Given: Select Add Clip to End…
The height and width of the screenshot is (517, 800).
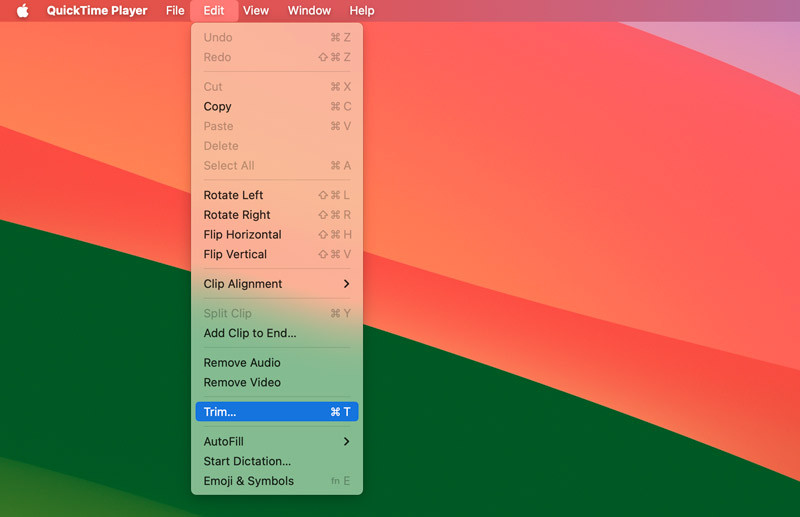Looking at the screenshot, I should [277, 333].
